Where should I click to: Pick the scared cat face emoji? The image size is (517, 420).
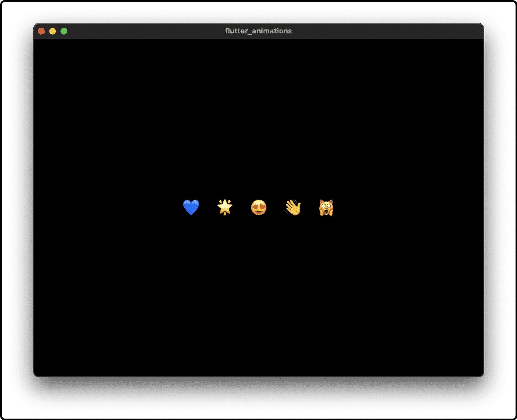[x=326, y=208]
